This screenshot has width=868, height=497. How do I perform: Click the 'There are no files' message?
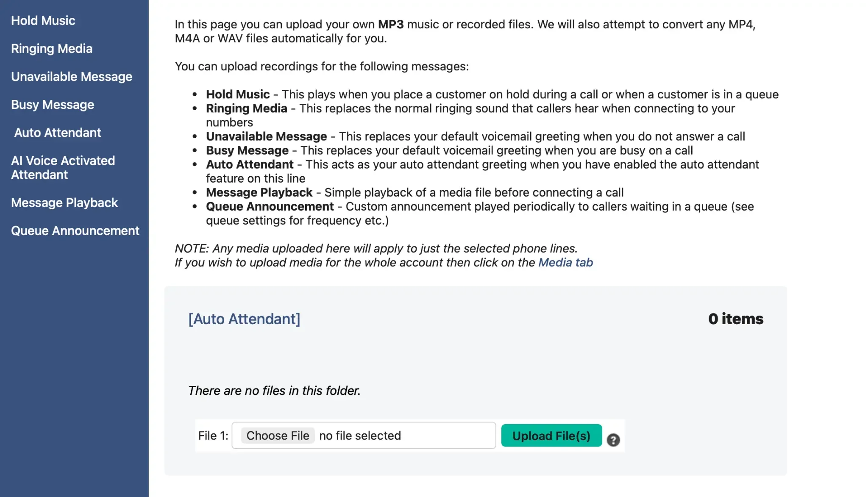pyautogui.click(x=274, y=390)
